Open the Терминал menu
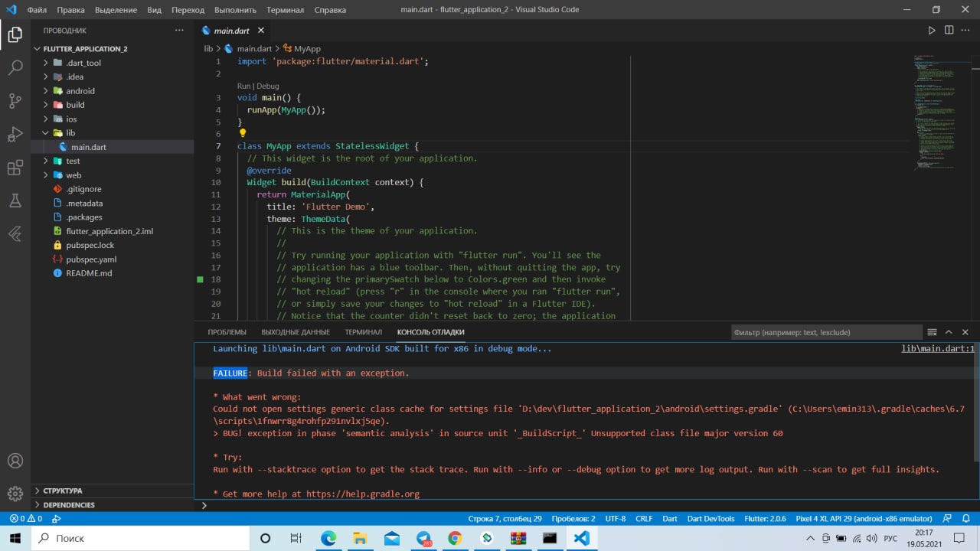This screenshot has width=980, height=551. point(285,10)
